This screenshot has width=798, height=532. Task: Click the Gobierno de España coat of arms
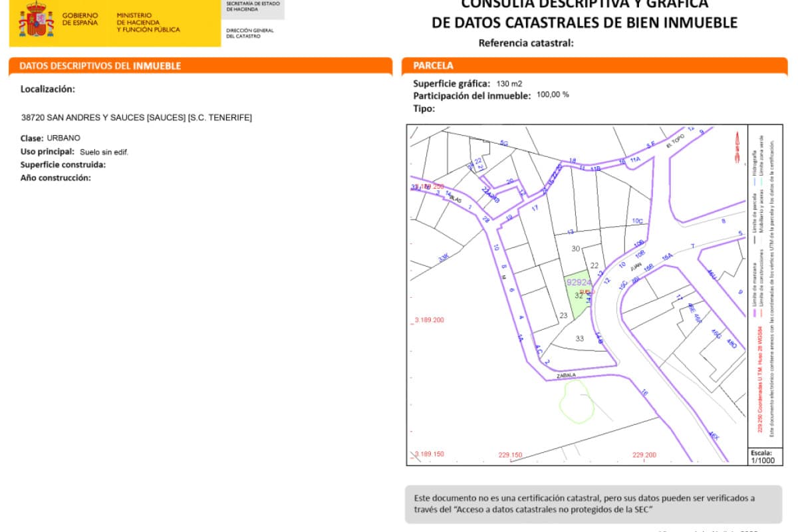click(37, 20)
